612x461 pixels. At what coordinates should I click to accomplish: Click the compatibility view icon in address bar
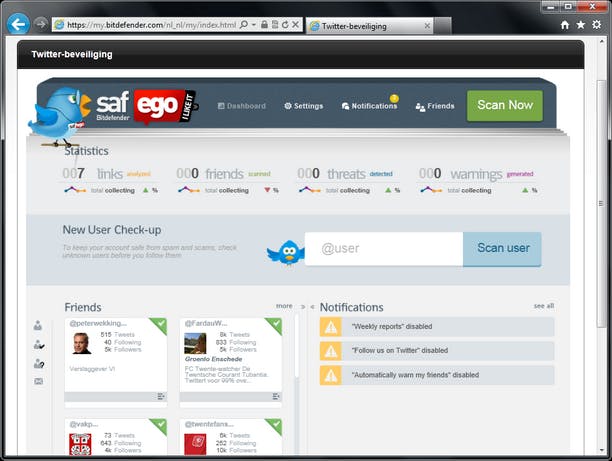[275, 25]
